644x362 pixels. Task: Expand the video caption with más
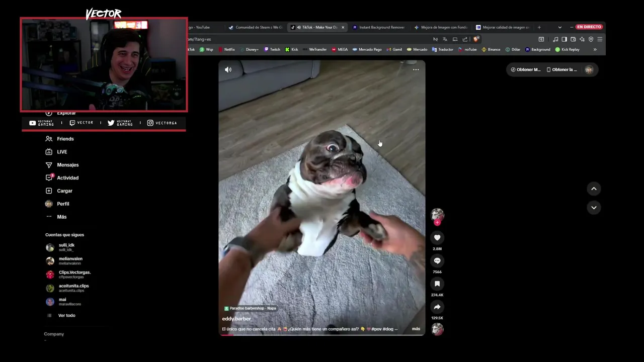pyautogui.click(x=416, y=329)
